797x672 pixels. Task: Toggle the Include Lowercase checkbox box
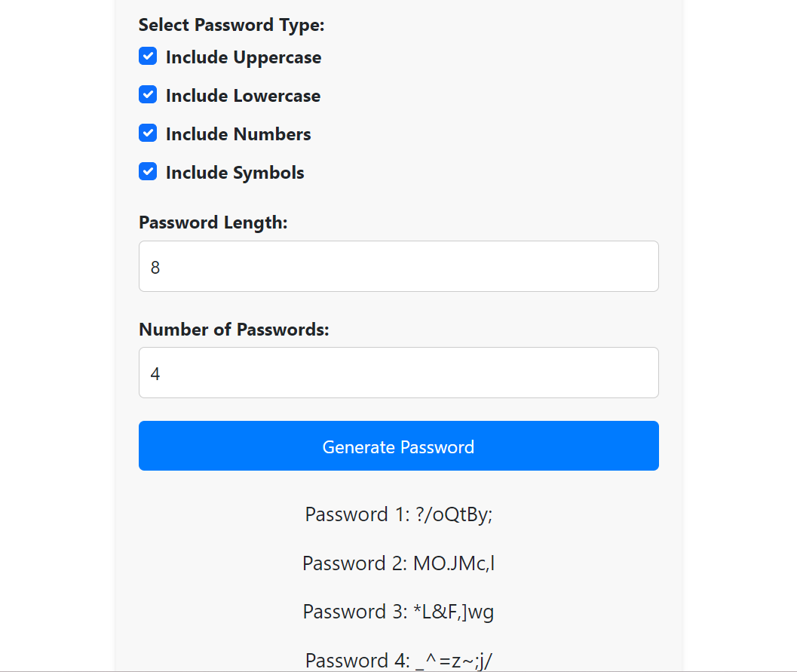tap(148, 95)
